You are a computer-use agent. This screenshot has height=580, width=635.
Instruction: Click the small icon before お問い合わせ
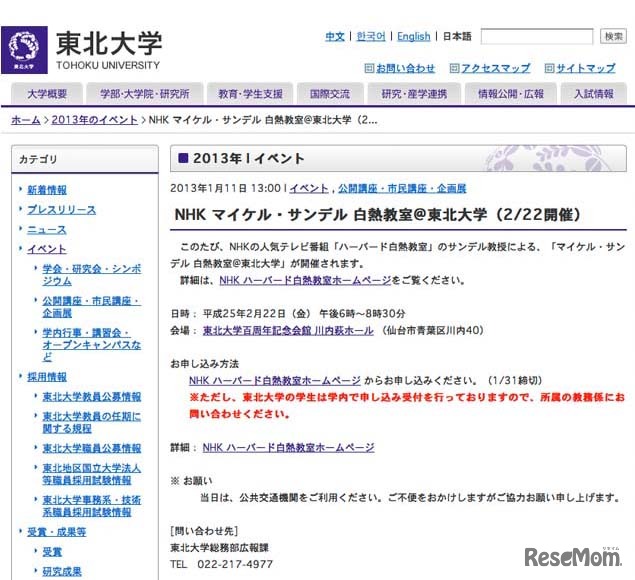click(x=369, y=68)
